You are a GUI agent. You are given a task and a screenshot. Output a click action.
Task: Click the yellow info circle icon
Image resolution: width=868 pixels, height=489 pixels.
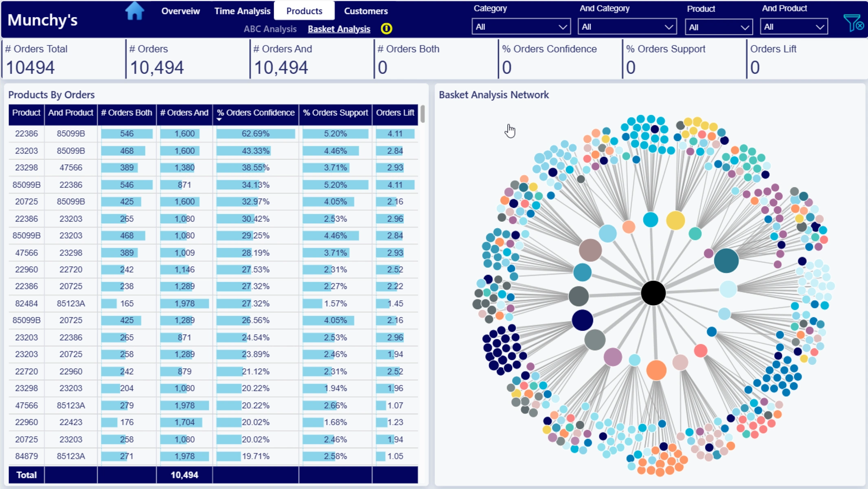386,29
